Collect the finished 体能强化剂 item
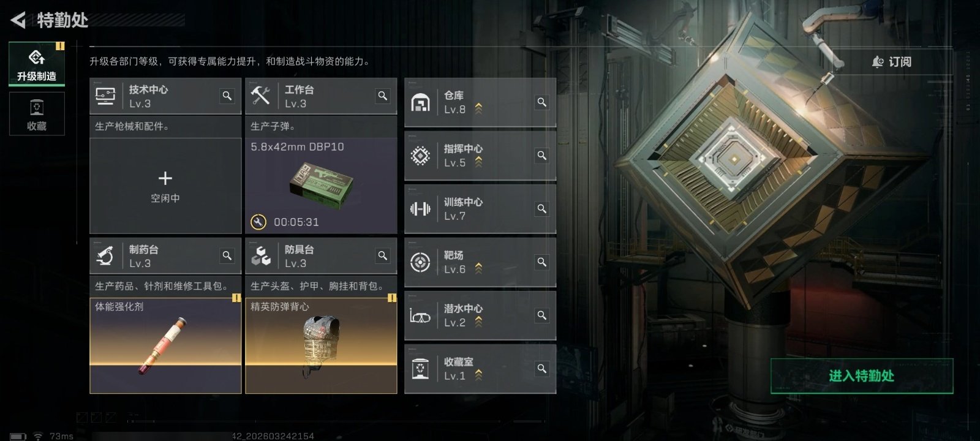The width and height of the screenshot is (980, 441). (x=165, y=345)
